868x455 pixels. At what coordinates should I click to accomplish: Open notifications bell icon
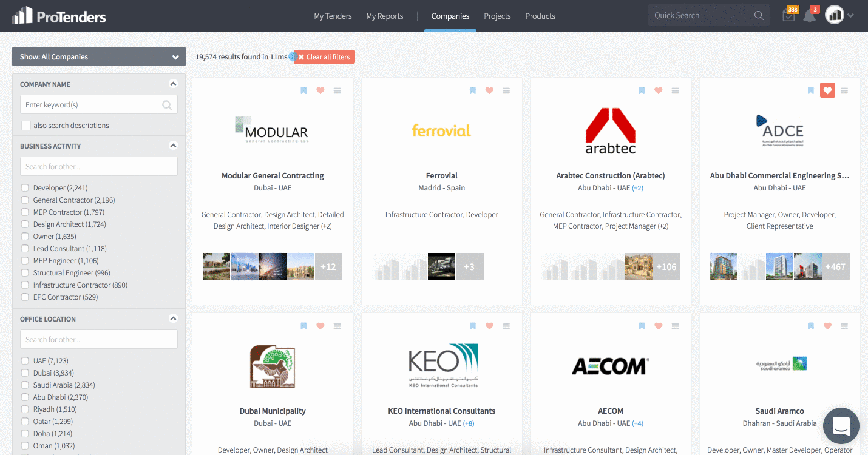click(x=810, y=16)
